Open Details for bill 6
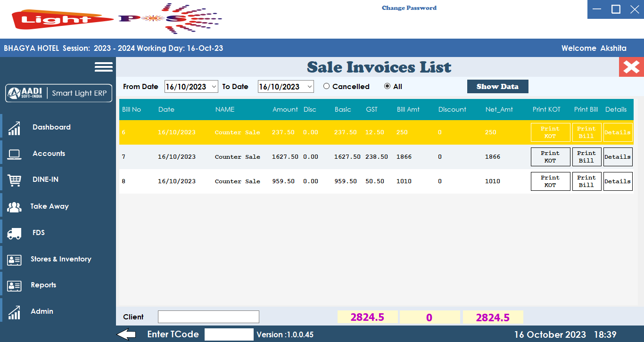 click(x=618, y=132)
